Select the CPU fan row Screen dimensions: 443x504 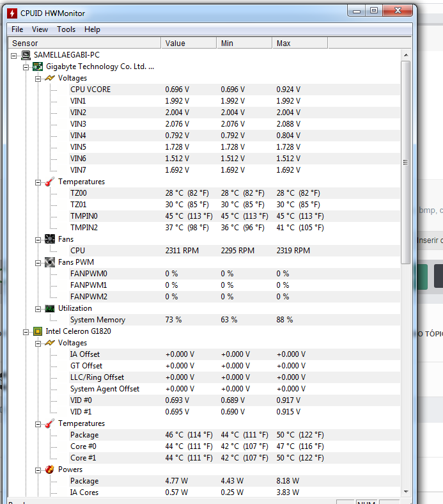[235, 251]
